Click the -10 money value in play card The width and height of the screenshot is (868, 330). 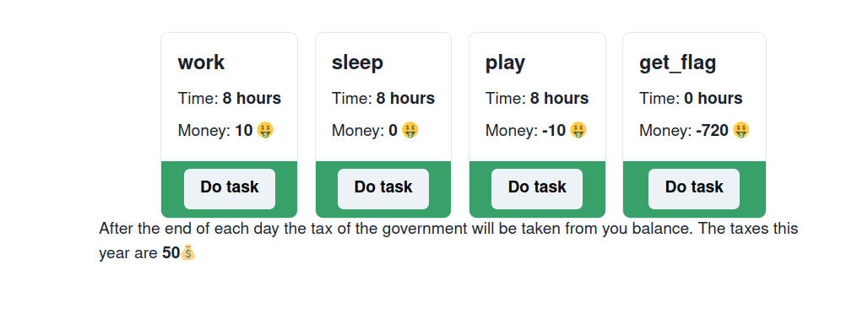[554, 131]
